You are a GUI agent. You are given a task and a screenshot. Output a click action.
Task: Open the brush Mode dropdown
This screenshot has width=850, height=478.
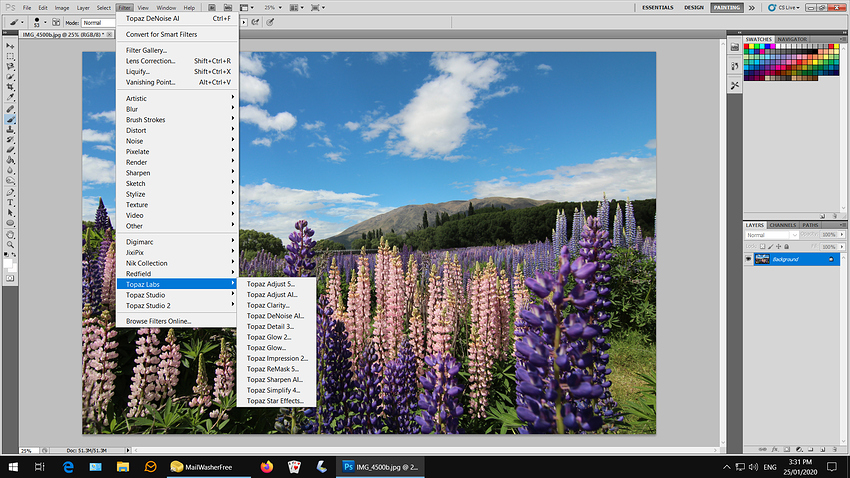coord(101,22)
